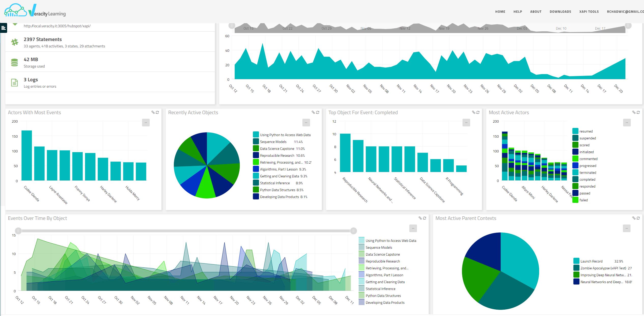
Task: Open the XAPI TOOLS menu
Action: click(x=589, y=12)
